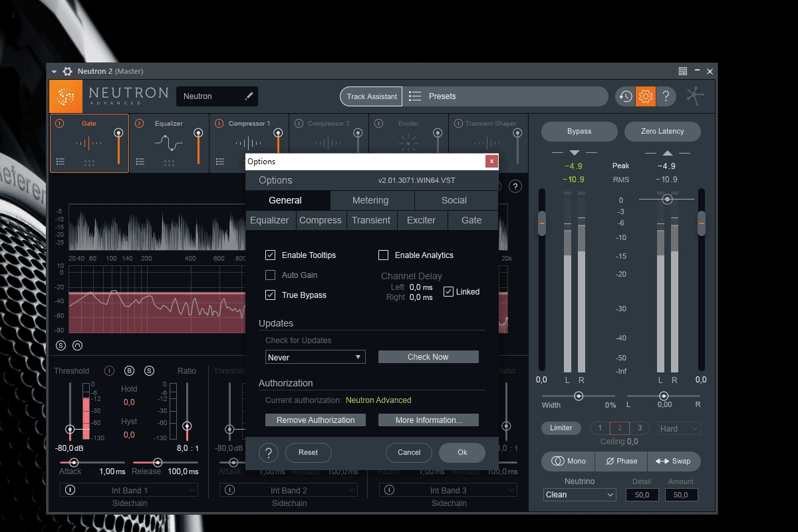Open the undo History icon
Viewport: 798px width, 532px height.
pos(625,96)
